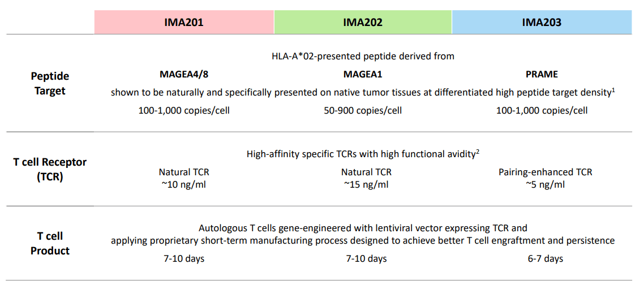Click the Autologous T cells gene-engineered line

pos(363,228)
